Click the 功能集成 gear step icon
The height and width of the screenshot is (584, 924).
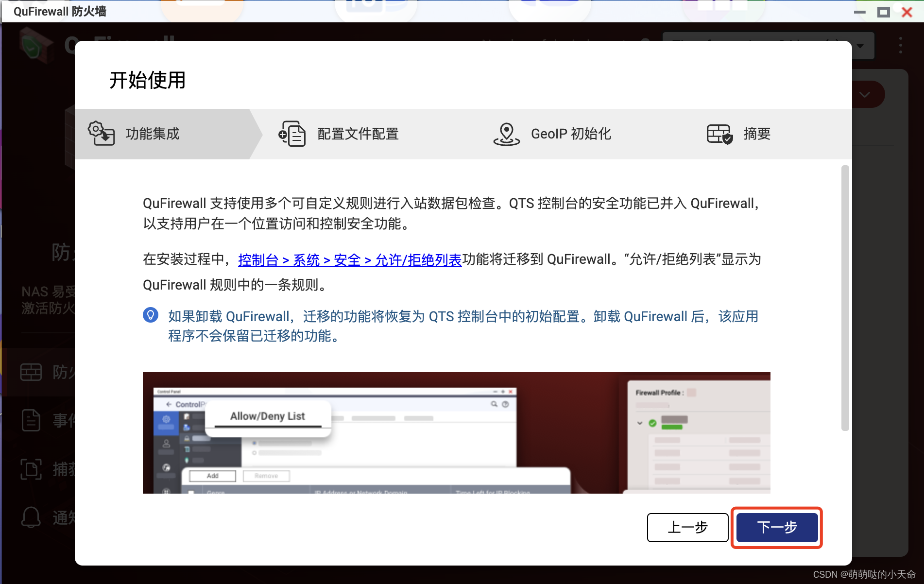coord(101,133)
